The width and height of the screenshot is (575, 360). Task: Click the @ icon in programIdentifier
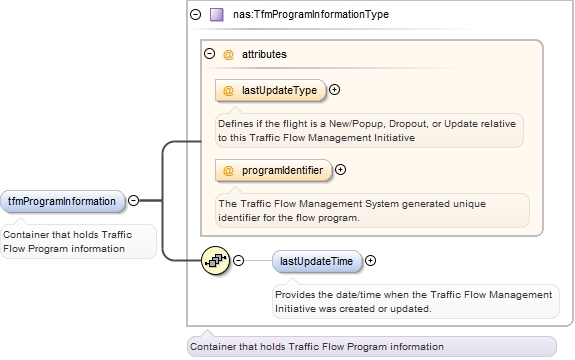tap(228, 170)
